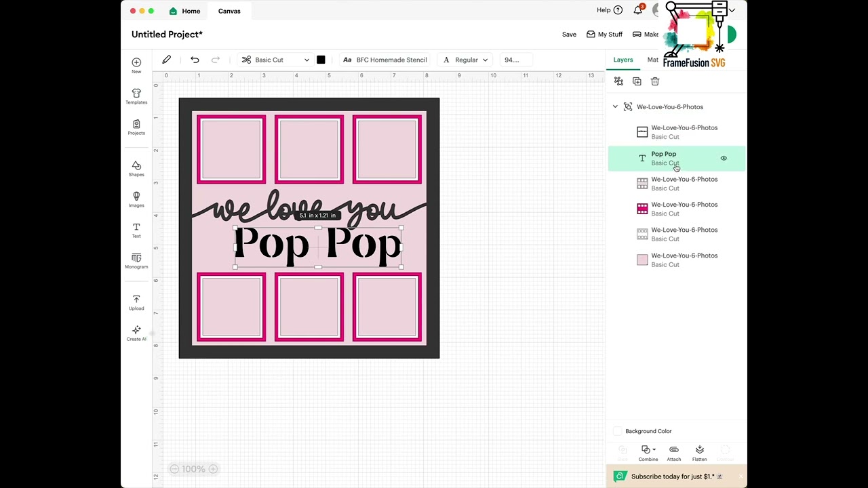Click the Flatten icon
The height and width of the screenshot is (488, 868).
tap(700, 449)
